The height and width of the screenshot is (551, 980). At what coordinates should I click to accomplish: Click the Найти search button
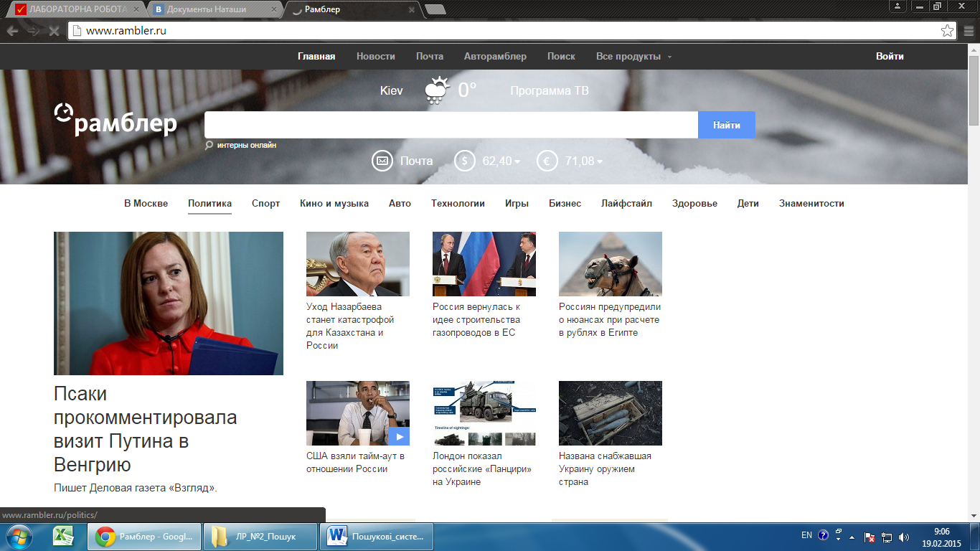(x=727, y=125)
